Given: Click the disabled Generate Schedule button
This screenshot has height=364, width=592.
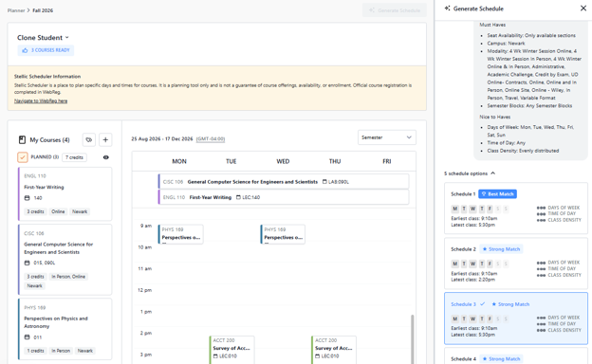Looking at the screenshot, I should coord(395,10).
